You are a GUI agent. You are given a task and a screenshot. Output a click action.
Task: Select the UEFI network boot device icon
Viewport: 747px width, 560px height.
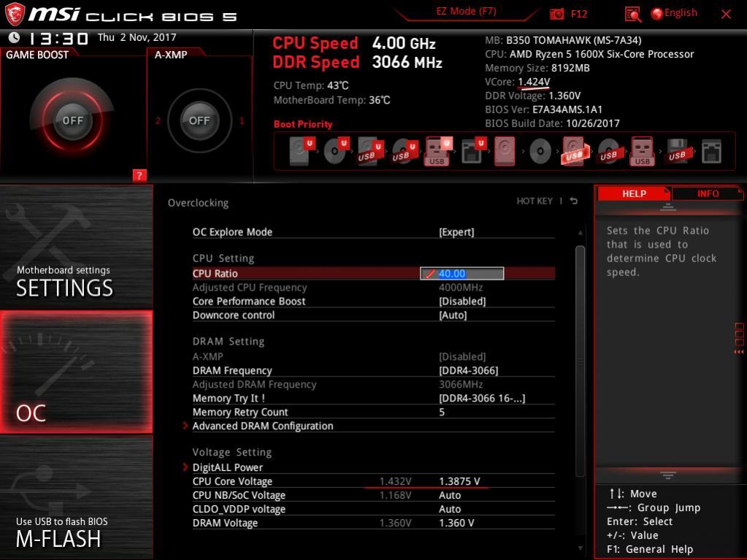[474, 150]
